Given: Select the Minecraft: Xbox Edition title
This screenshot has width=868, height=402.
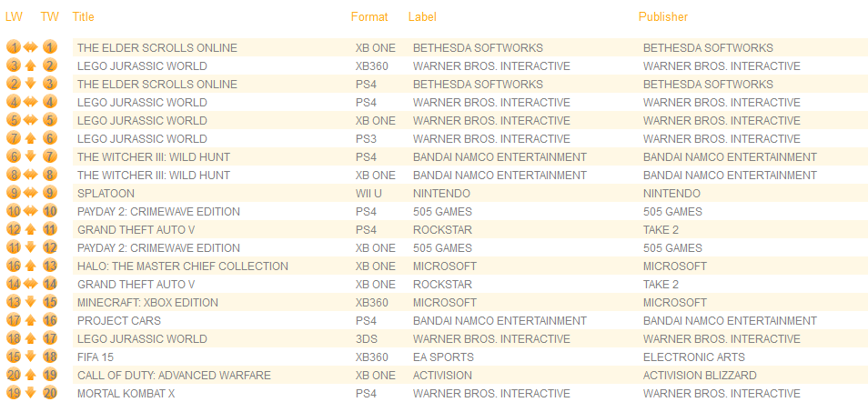Looking at the screenshot, I should click(x=147, y=303).
